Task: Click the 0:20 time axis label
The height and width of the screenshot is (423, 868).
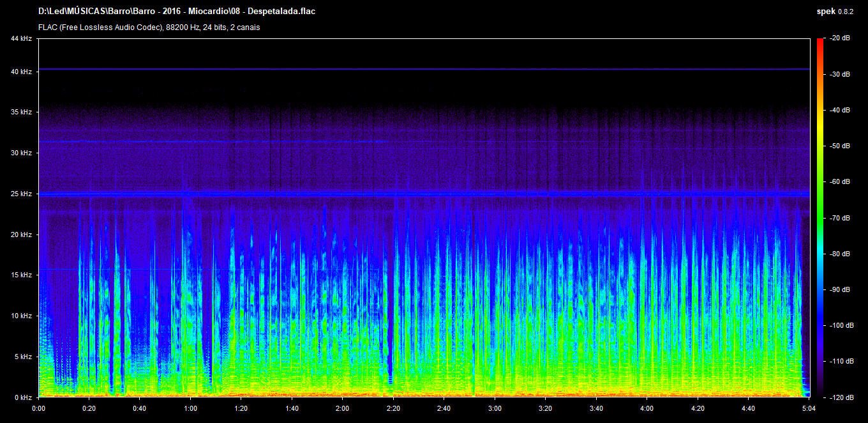Action: pyautogui.click(x=89, y=408)
